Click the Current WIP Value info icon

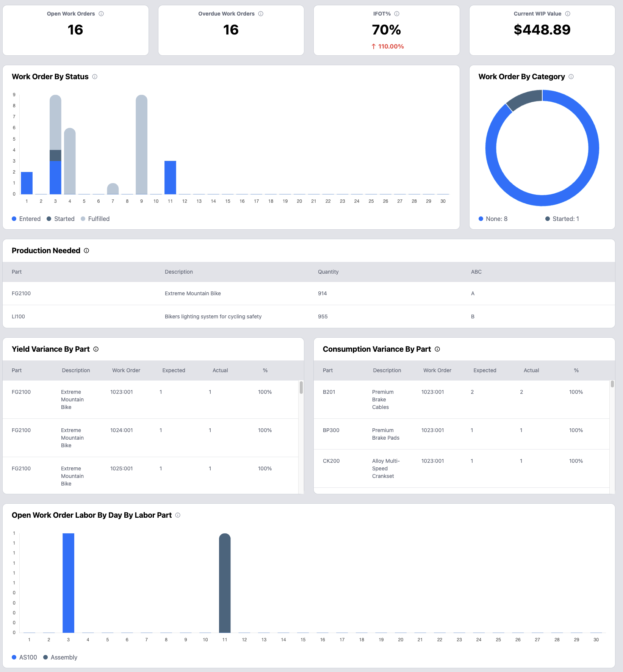(x=568, y=13)
